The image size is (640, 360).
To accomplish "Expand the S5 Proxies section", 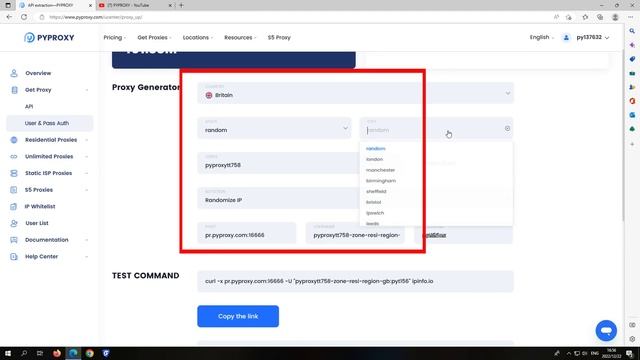I will [87, 190].
